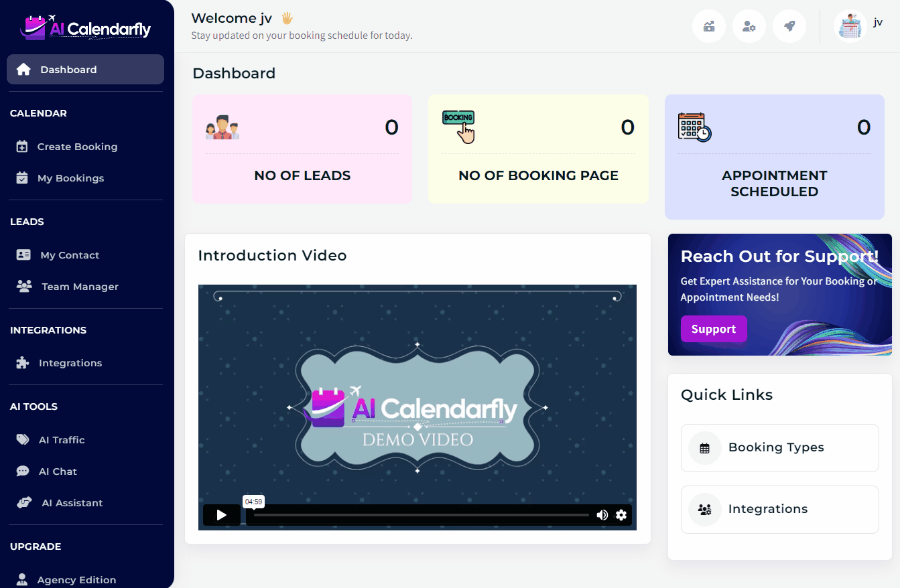The height and width of the screenshot is (588, 900).
Task: Go to Dashboard in sidebar
Action: (x=85, y=70)
